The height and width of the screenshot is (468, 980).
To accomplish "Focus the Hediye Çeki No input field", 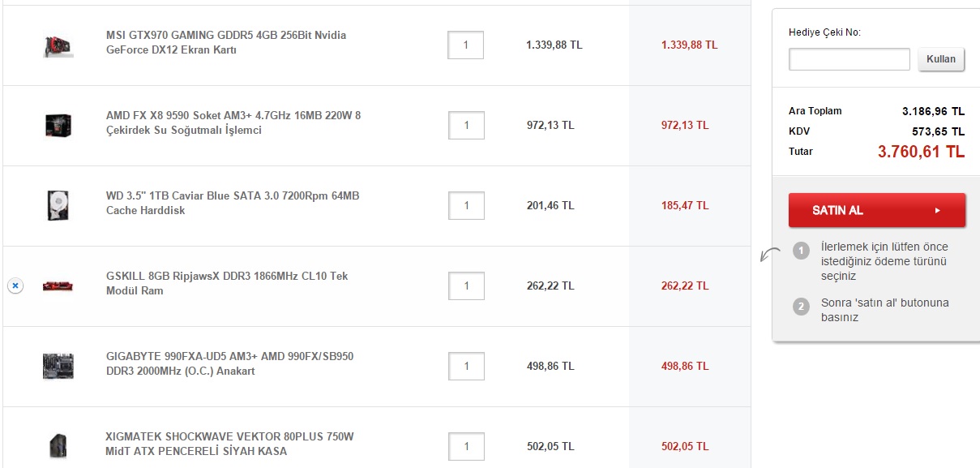I will 849,59.
